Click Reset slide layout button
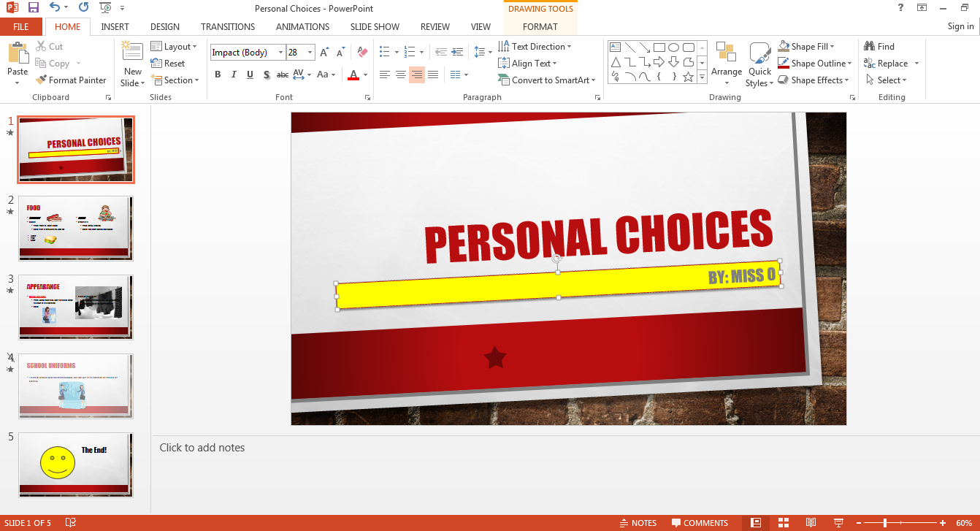 click(x=168, y=64)
